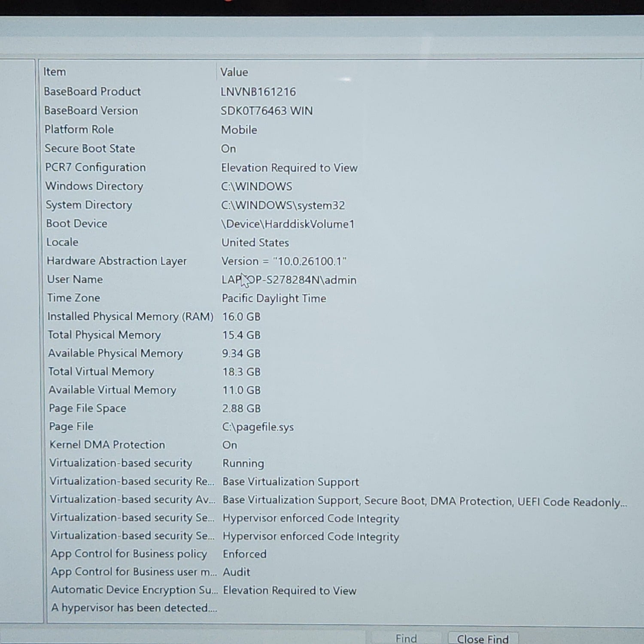Select the App Control for Business policy row
Viewport: 644px width, 644px height.
pyautogui.click(x=129, y=554)
